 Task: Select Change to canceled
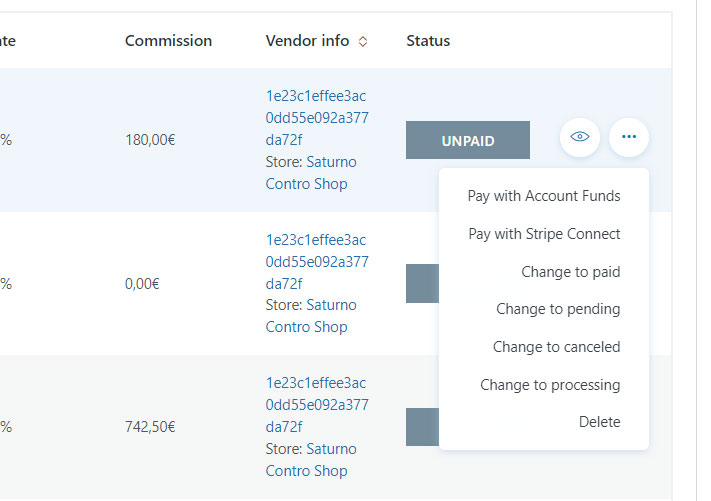[556, 347]
